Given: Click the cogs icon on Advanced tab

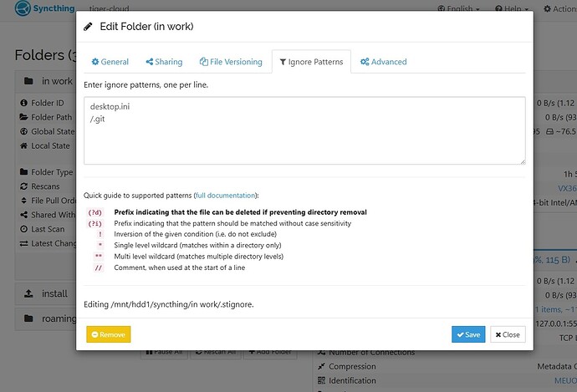Looking at the screenshot, I should [365, 62].
